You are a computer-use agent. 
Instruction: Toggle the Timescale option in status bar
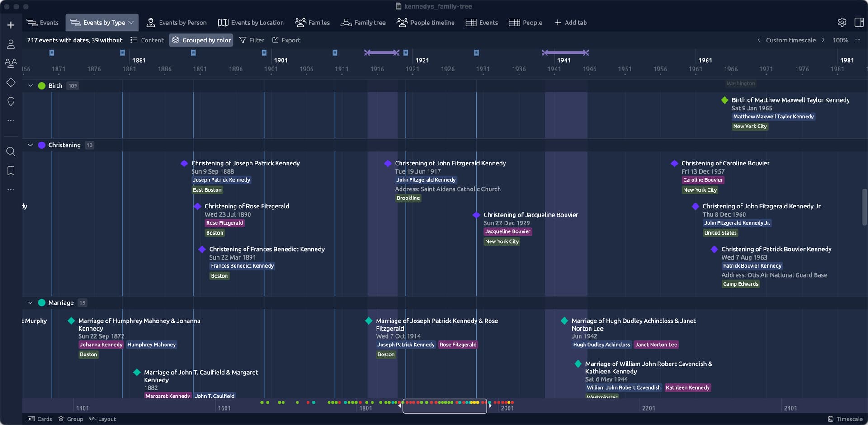845,419
